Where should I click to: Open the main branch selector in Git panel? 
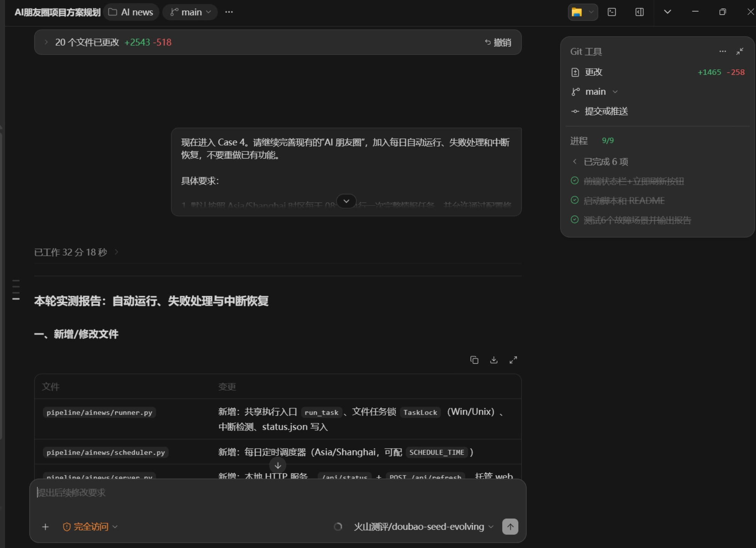595,92
